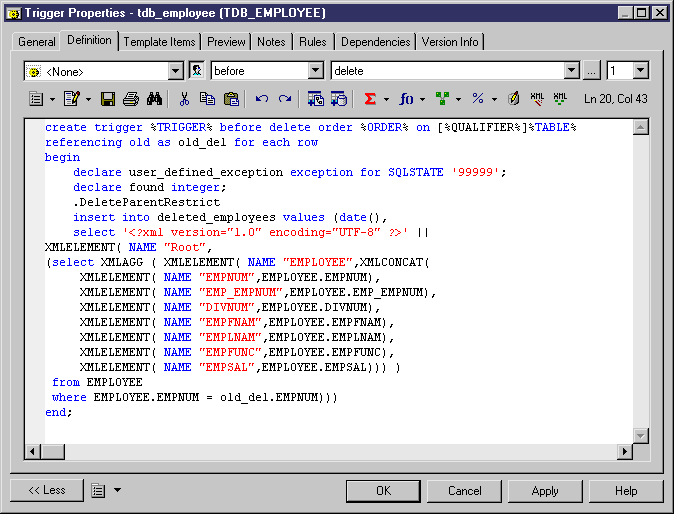Collapse the dialog with << Less button

[47, 490]
